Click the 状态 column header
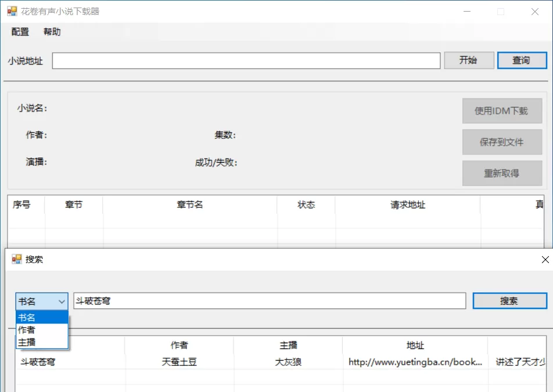 (x=306, y=205)
